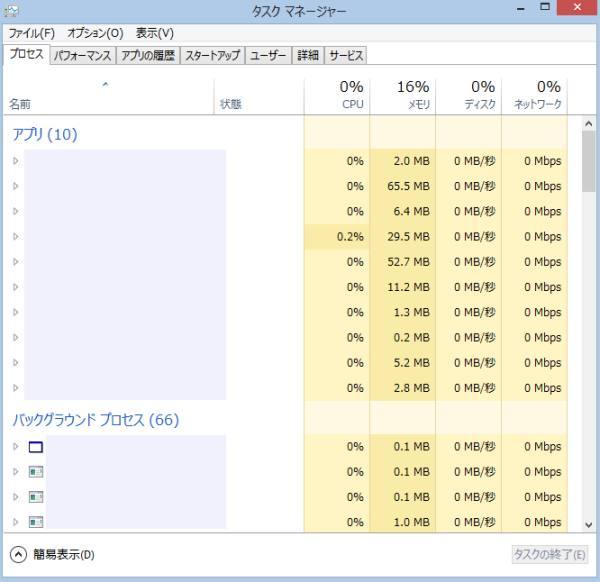Expand the app row using 52.7 MB memory
Viewport: 600px width, 582px height.
pyautogui.click(x=16, y=262)
